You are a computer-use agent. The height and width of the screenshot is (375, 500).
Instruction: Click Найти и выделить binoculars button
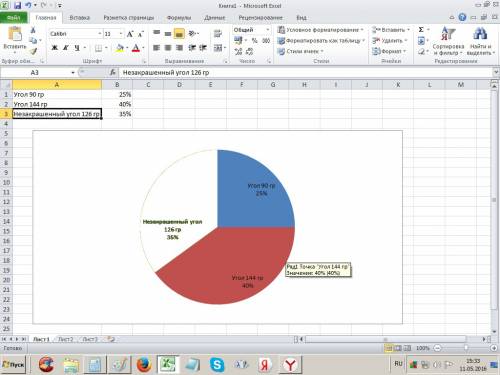[480, 41]
